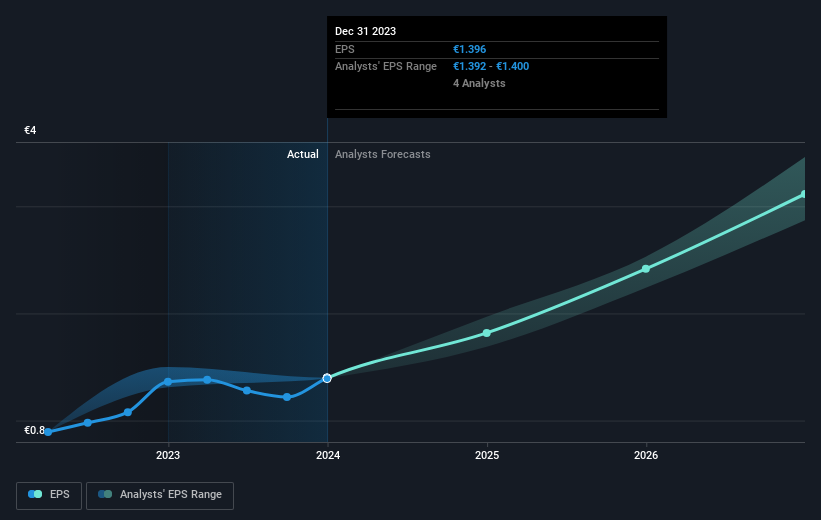821x520 pixels.
Task: Select the 2026 forecast data point
Action: (x=646, y=269)
